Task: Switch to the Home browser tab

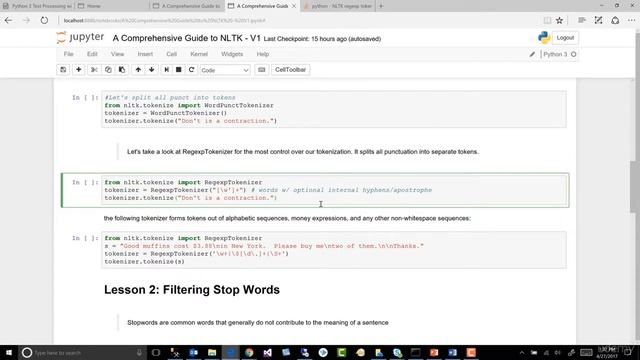Action: (112, 6)
